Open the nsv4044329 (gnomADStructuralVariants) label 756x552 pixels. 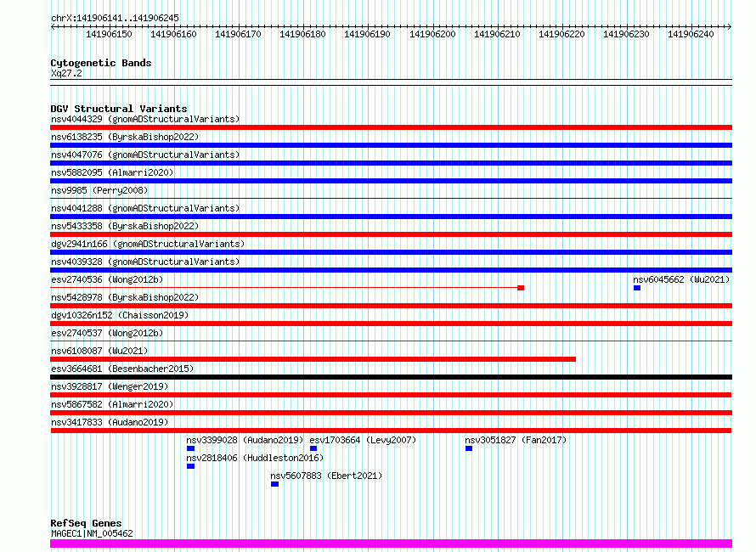pyautogui.click(x=145, y=119)
